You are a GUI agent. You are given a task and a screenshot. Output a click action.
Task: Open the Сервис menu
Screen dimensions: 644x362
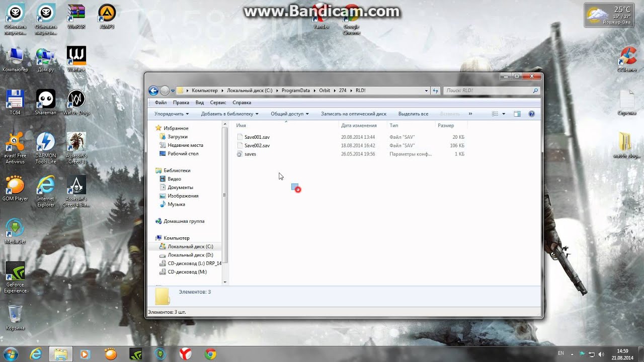218,103
